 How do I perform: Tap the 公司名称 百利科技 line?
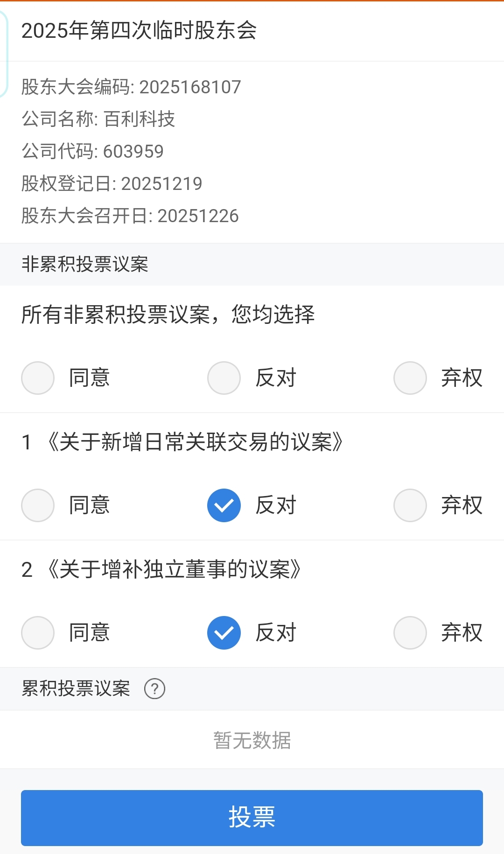[x=98, y=119]
